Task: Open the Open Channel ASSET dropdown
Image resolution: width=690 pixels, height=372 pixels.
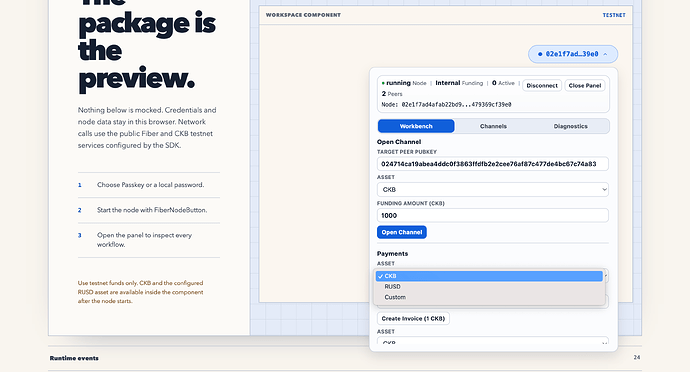Action: tap(492, 189)
